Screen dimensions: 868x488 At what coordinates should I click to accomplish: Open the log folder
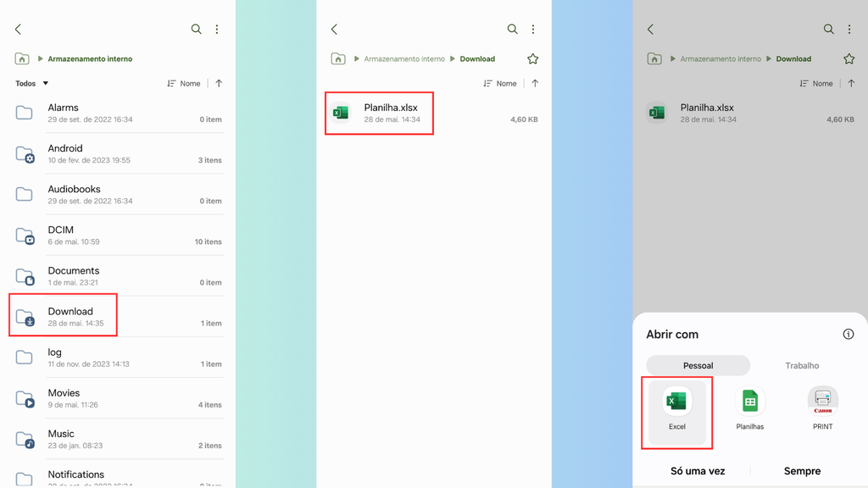click(117, 358)
